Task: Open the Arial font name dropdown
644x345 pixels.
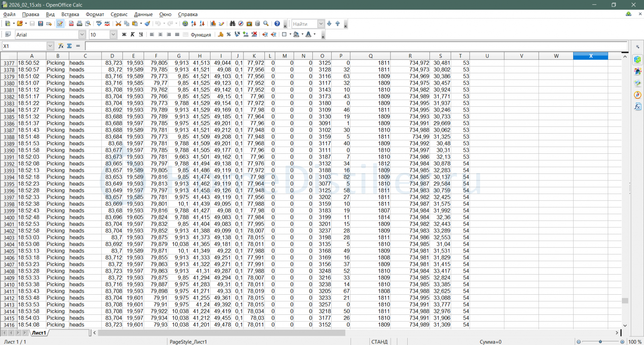Action: (x=82, y=35)
